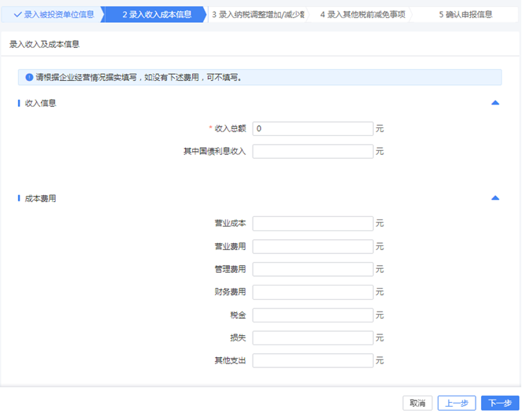Screen dimensions: 526x420
Task: Focus the 税金 input field
Action: 313,315
